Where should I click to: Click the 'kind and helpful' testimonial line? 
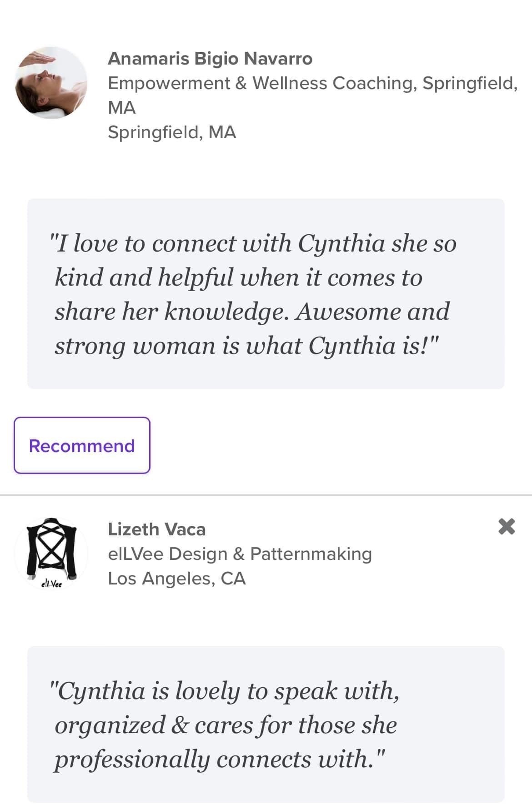(238, 277)
